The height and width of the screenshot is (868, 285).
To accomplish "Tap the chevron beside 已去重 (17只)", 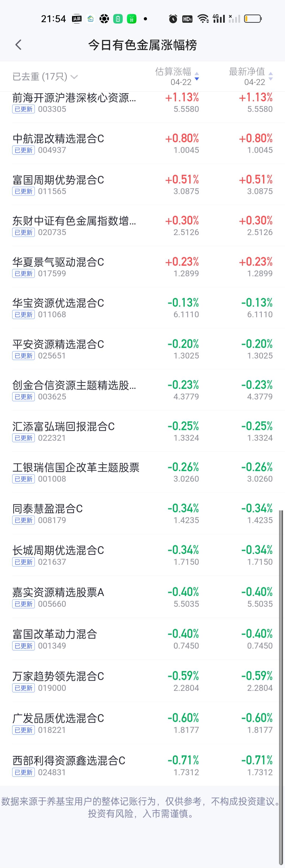I will 74,77.
